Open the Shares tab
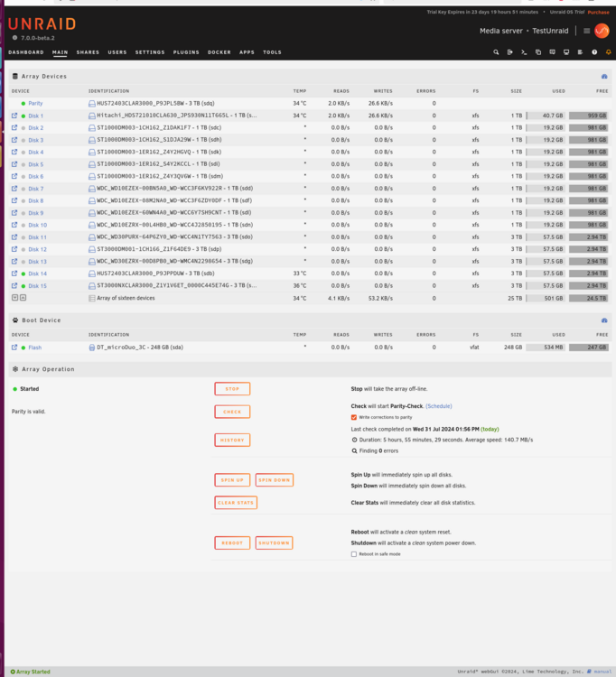 tap(88, 52)
